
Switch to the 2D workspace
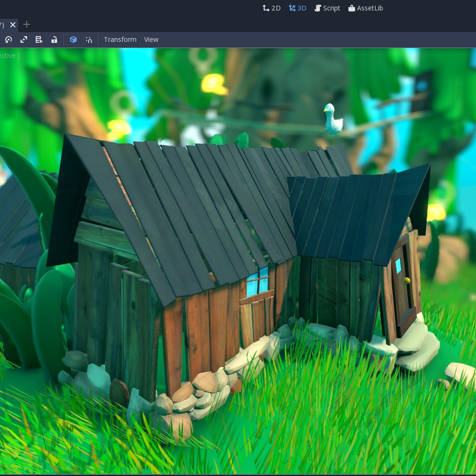coord(271,8)
